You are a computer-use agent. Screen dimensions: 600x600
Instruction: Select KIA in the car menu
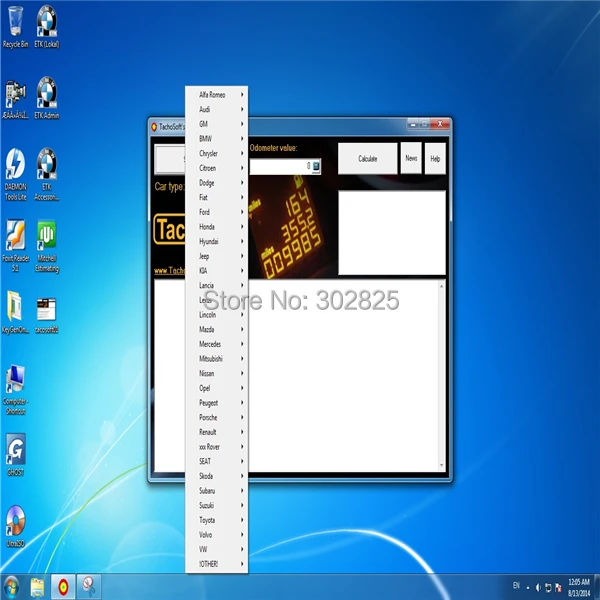coord(217,271)
